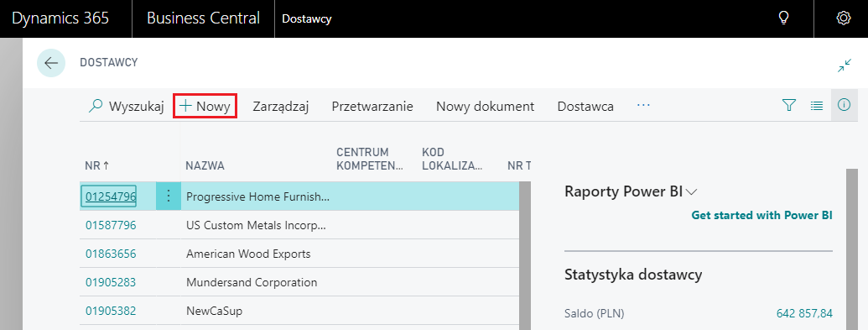Collapse the Raporty Power BI section
The height and width of the screenshot is (330, 868).
pyautogui.click(x=631, y=192)
